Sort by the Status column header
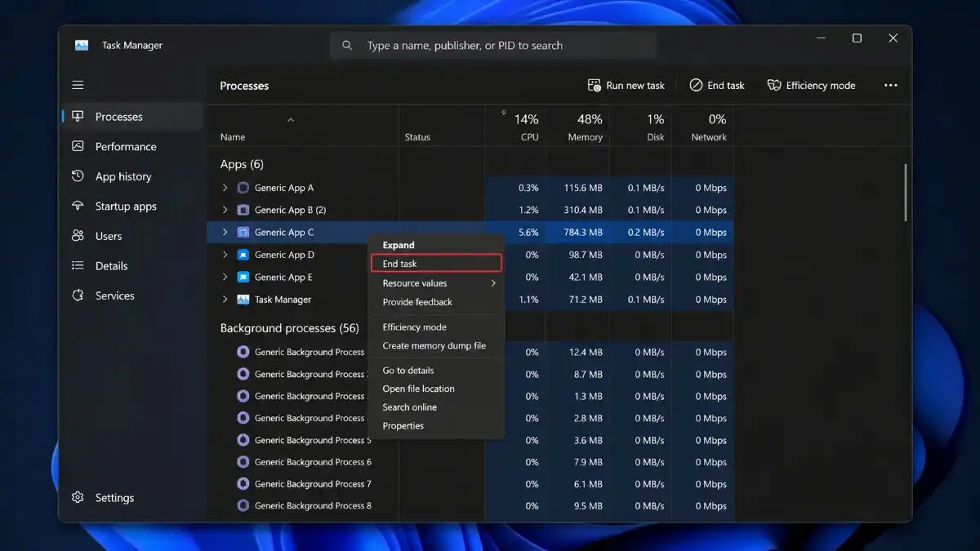 tap(442, 127)
